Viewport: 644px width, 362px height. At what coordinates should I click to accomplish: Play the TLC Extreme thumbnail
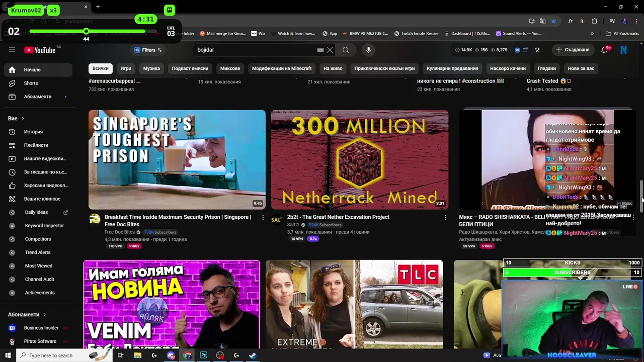354,304
